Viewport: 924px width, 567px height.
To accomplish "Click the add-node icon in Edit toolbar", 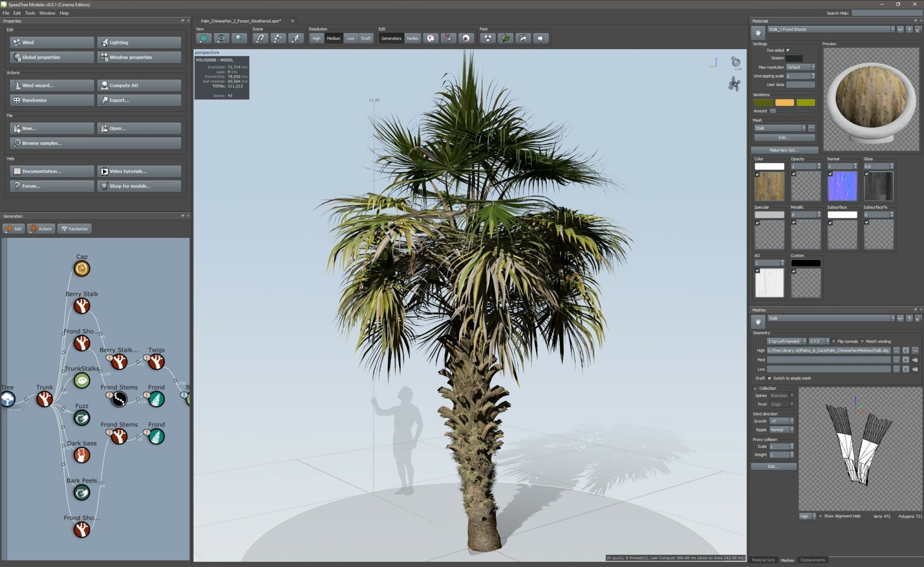I will coord(449,38).
